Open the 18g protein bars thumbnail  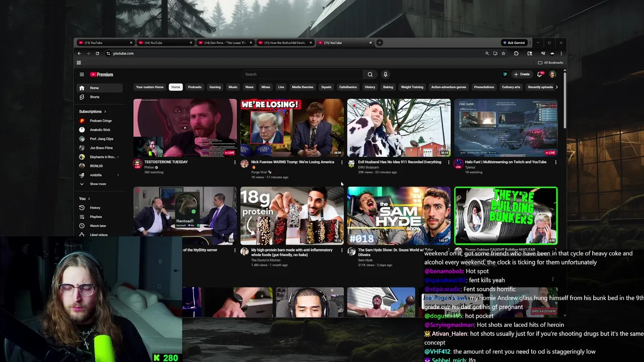click(x=292, y=216)
